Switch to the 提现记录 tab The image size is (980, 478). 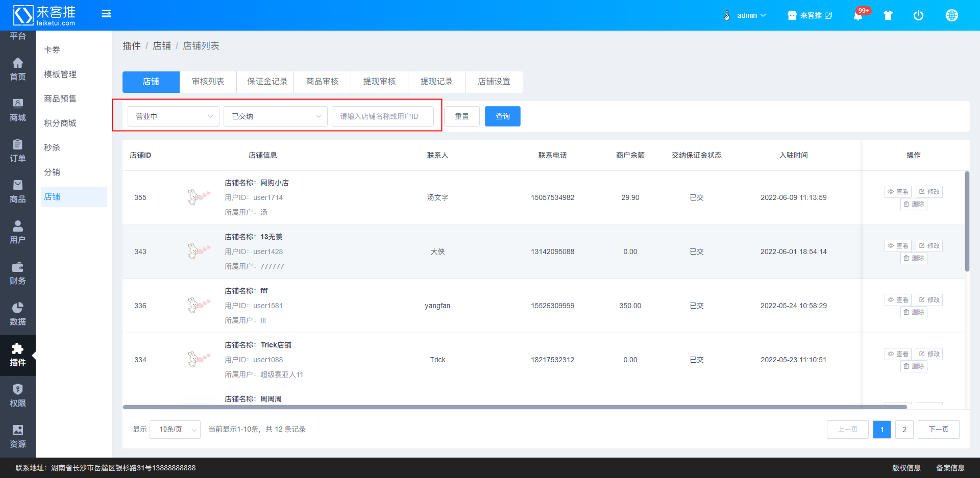tap(437, 82)
